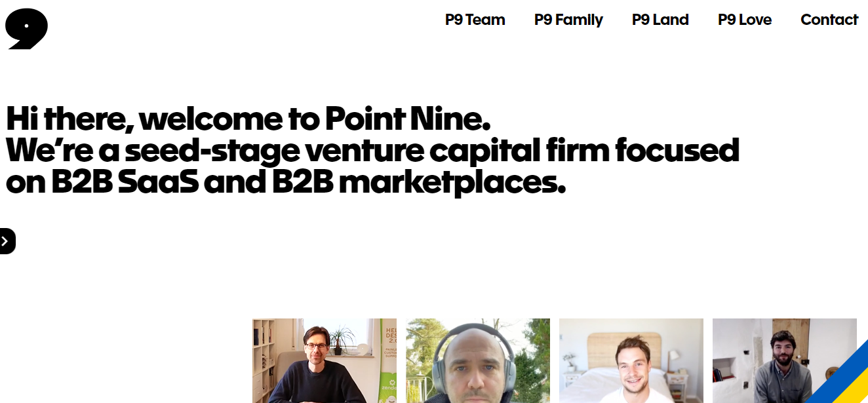This screenshot has height=403, width=868.
Task: Expand the black chevron arrow tab
Action: 7,241
